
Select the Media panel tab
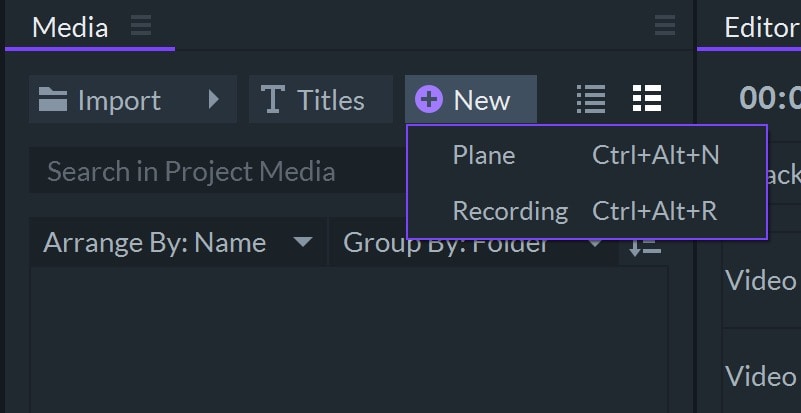[x=70, y=27]
